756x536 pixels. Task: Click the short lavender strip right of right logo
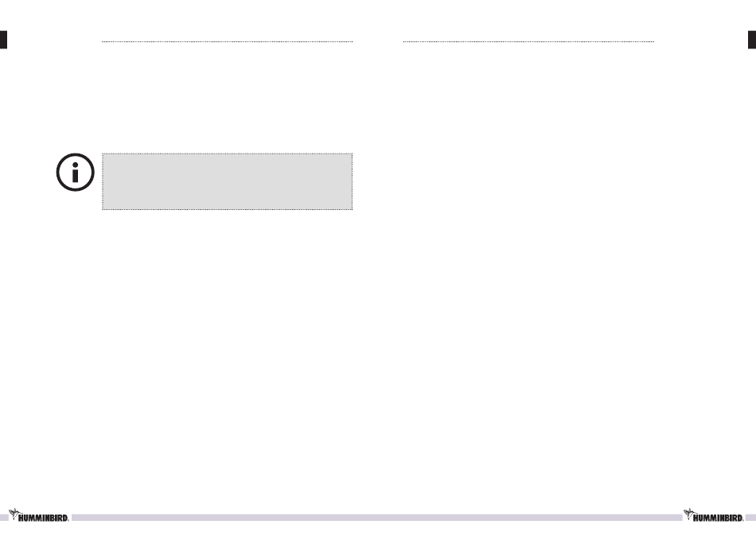750,518
